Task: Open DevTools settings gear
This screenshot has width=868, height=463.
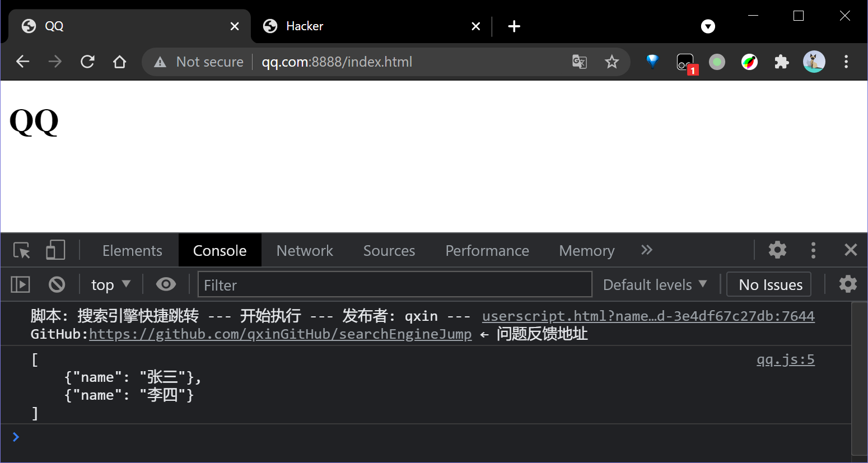Action: point(777,250)
